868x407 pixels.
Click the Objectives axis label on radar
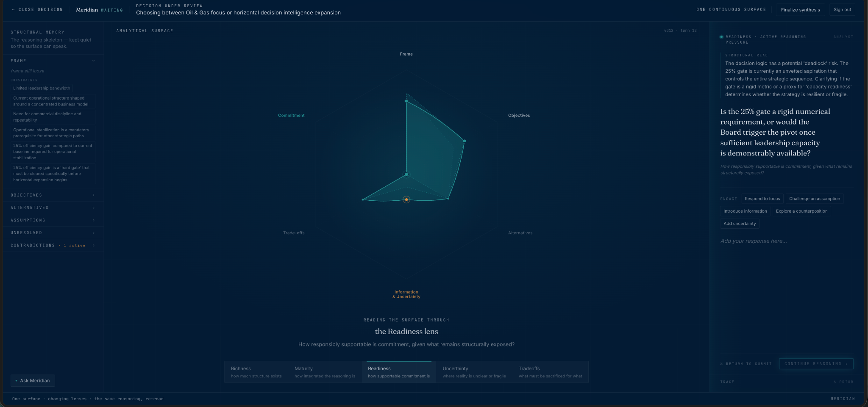(x=519, y=115)
